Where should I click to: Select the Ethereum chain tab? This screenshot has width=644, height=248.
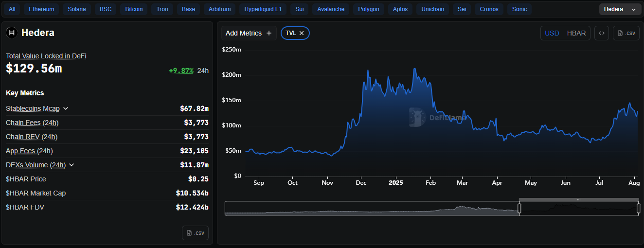42,9
